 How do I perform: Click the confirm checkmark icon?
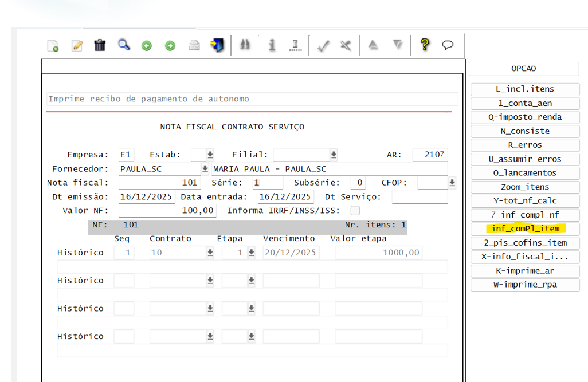[323, 46]
